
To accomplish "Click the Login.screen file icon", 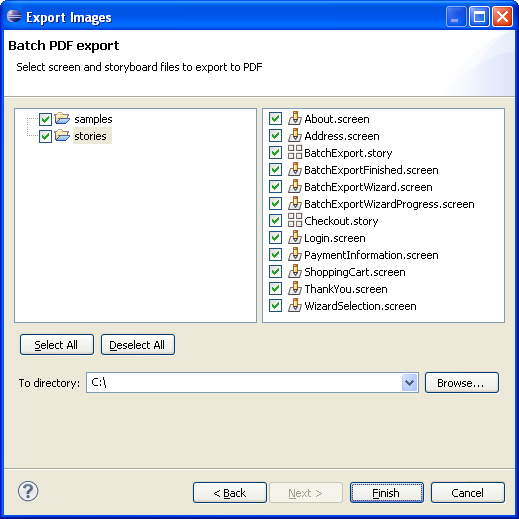I will pyautogui.click(x=295, y=237).
